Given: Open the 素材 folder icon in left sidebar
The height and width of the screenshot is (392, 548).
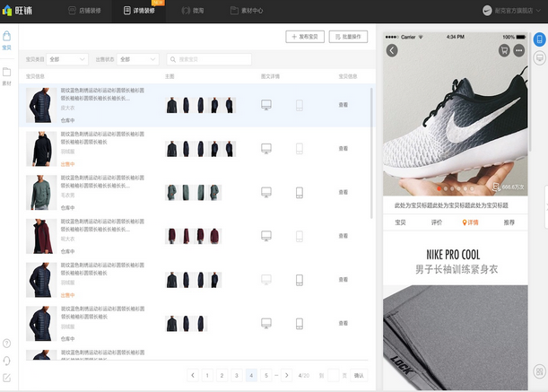Looking at the screenshot, I should (7, 74).
